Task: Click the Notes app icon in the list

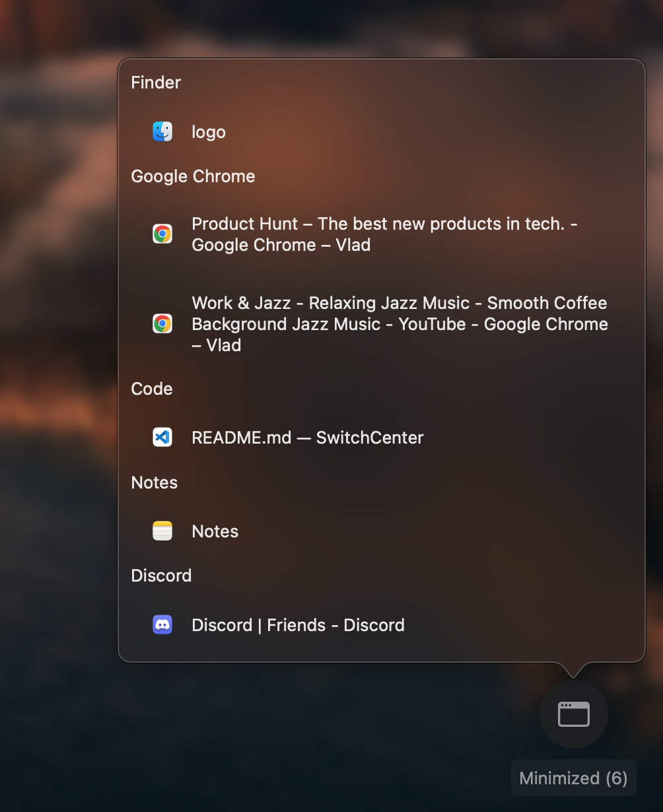Action: tap(162, 531)
